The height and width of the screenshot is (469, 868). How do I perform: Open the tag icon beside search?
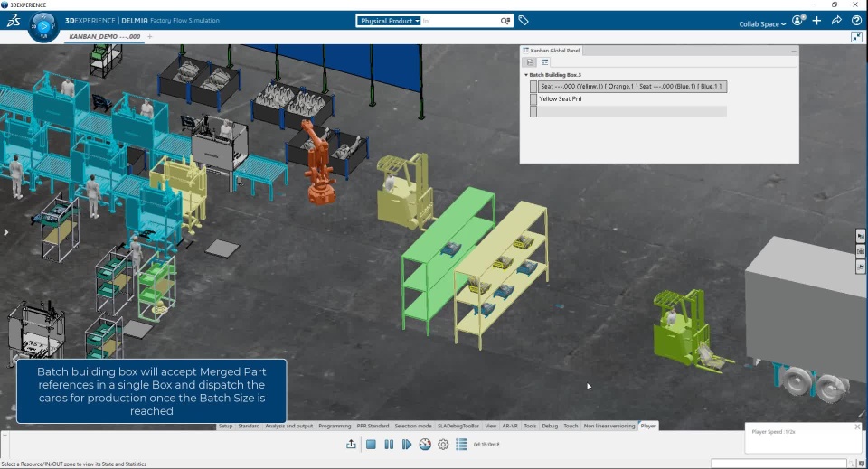click(x=524, y=21)
